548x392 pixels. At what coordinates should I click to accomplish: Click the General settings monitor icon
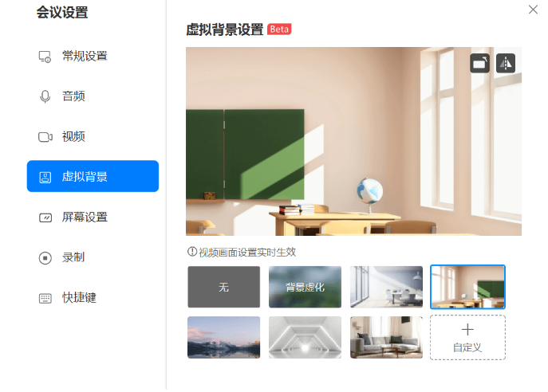point(45,57)
